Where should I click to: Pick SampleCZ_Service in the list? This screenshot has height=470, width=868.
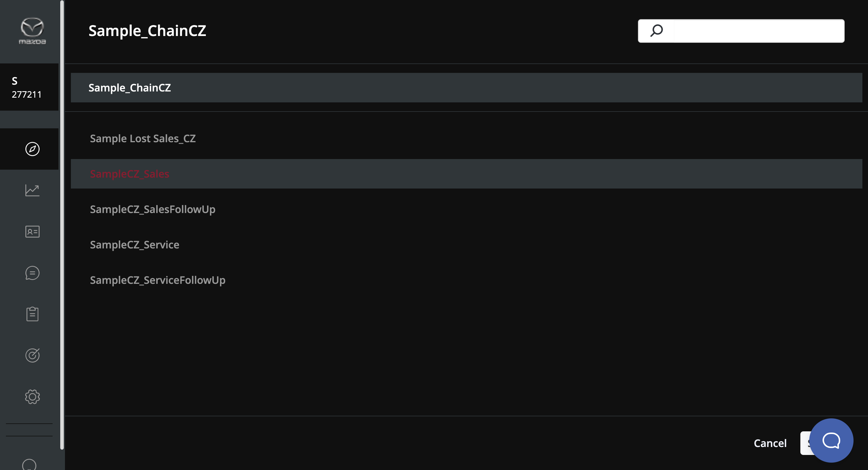(x=134, y=245)
